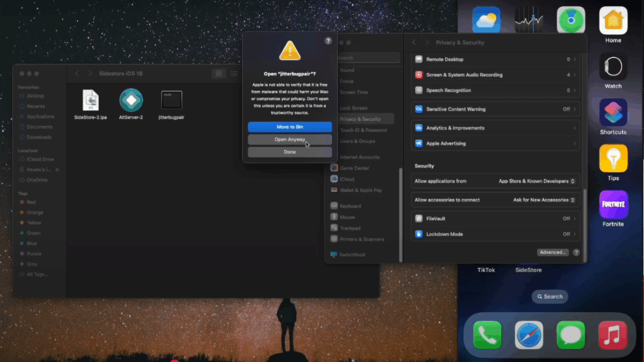Open Remote Desktop privacy row

click(496, 59)
